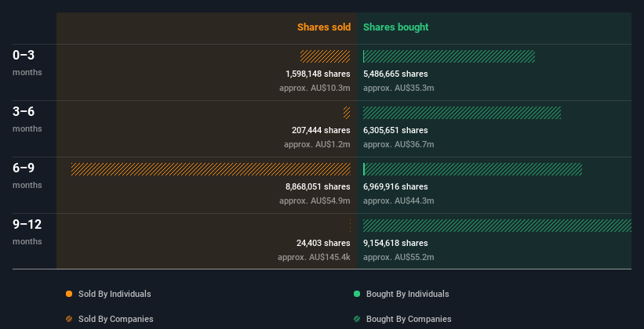Click the 9–12 months row label
The width and height of the screenshot is (644, 329).
[x=27, y=232]
